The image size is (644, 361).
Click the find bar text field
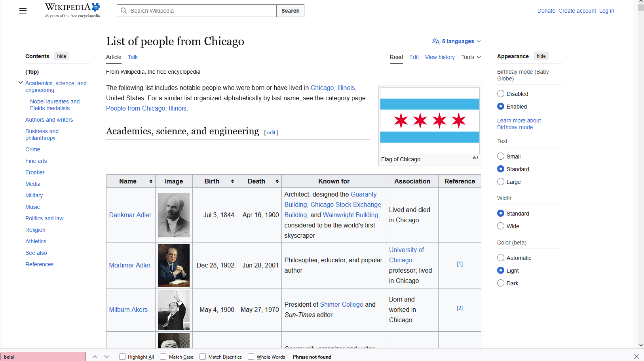pyautogui.click(x=43, y=357)
